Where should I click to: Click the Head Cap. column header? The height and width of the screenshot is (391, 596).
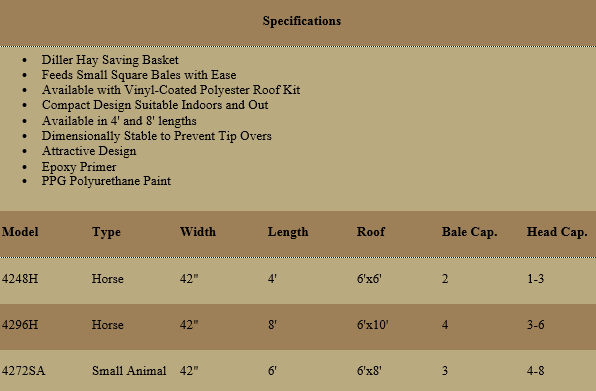[x=557, y=233]
